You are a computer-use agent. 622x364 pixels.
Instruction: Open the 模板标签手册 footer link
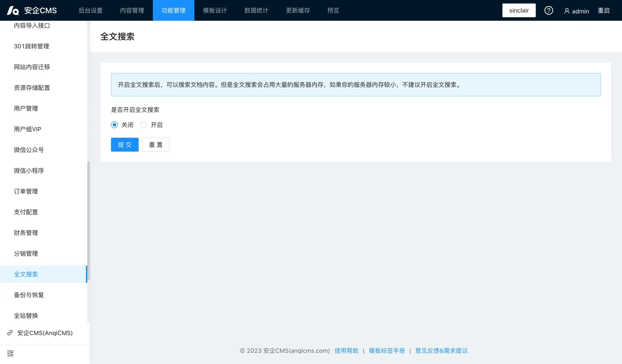point(387,351)
